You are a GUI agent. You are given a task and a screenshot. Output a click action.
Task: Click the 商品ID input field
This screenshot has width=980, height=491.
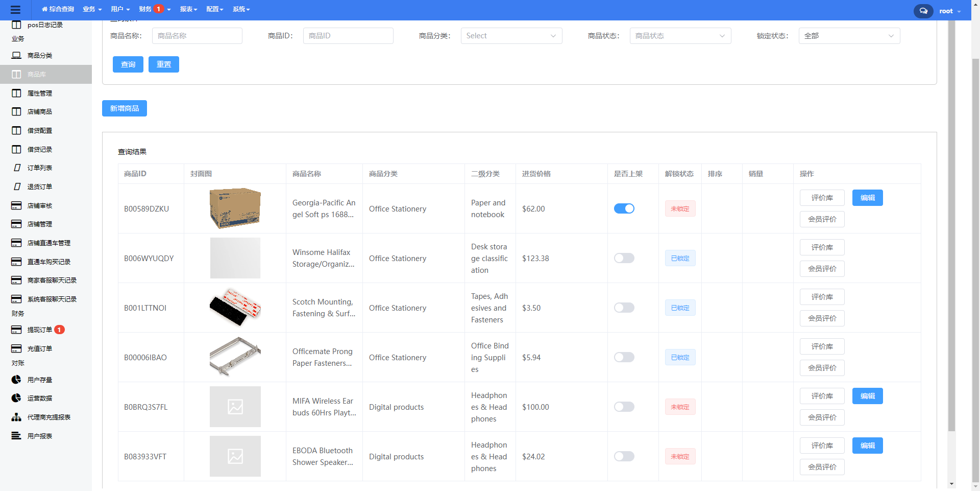[x=348, y=36]
